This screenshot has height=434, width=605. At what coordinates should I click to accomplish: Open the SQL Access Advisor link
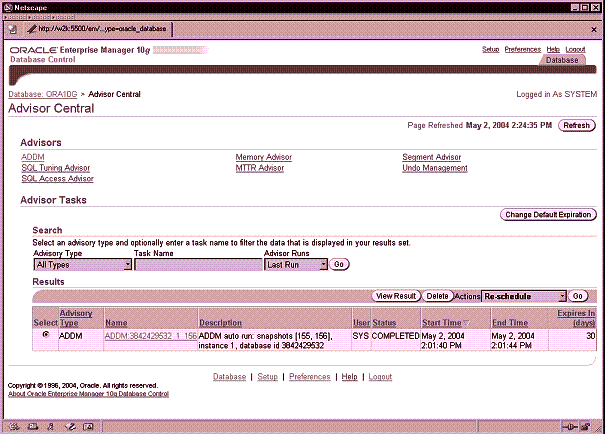57,179
